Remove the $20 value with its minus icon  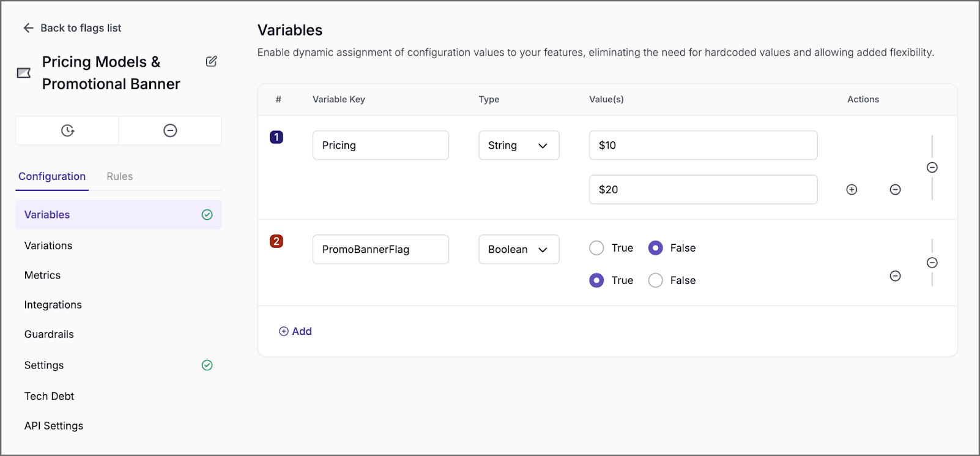pyautogui.click(x=895, y=190)
